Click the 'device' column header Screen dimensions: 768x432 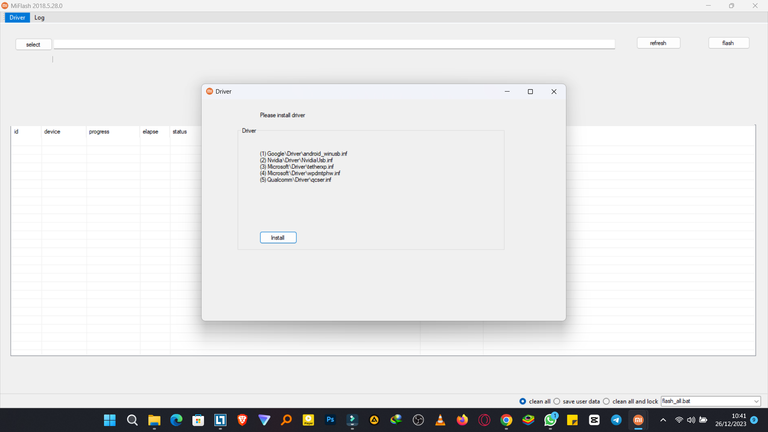point(52,132)
